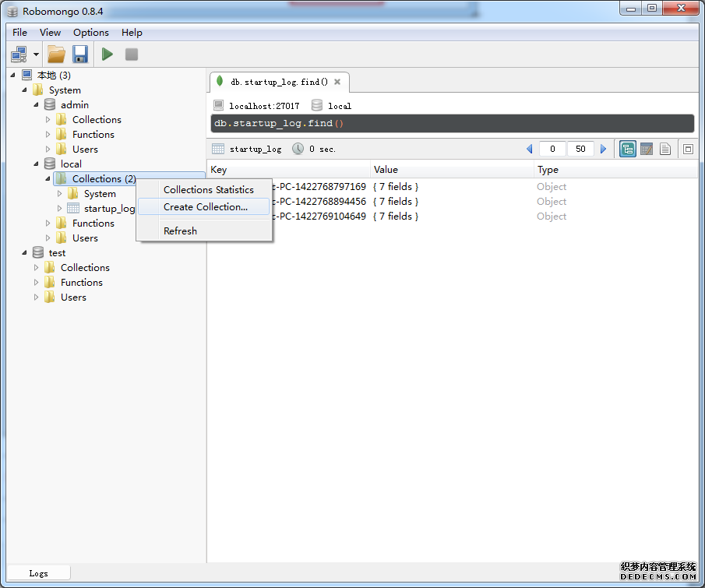Collapse the test database node
This screenshot has height=588, width=705.
point(24,253)
